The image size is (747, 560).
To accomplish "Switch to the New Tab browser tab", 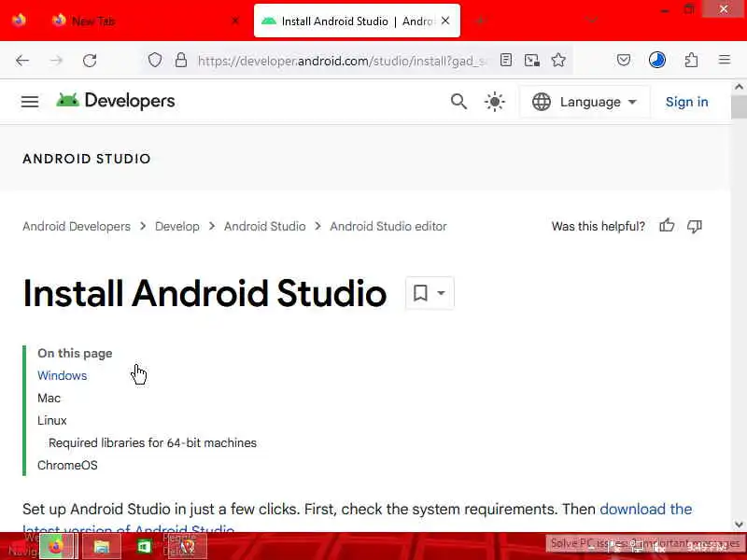I will coord(143,21).
